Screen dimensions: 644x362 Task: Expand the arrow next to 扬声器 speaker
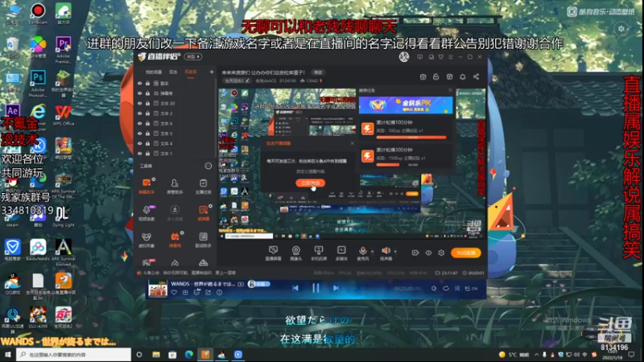(x=395, y=251)
